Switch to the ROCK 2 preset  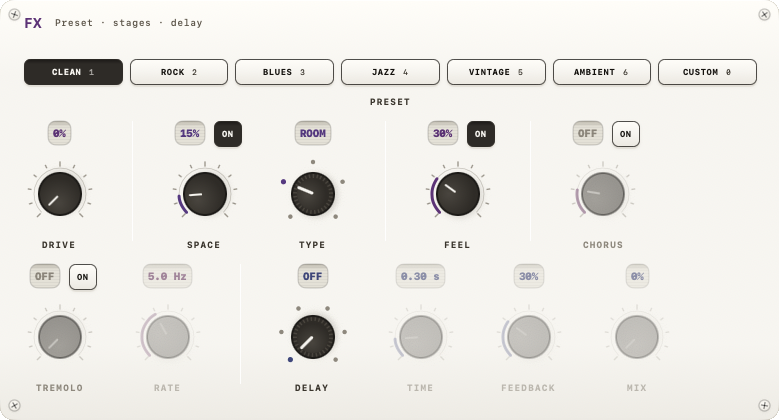click(179, 72)
